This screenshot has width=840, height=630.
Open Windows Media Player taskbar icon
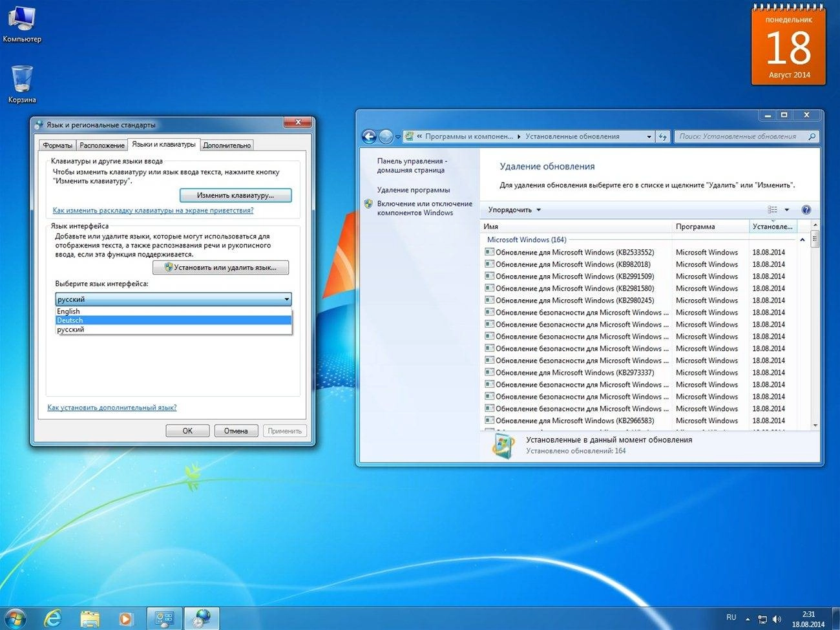point(126,618)
